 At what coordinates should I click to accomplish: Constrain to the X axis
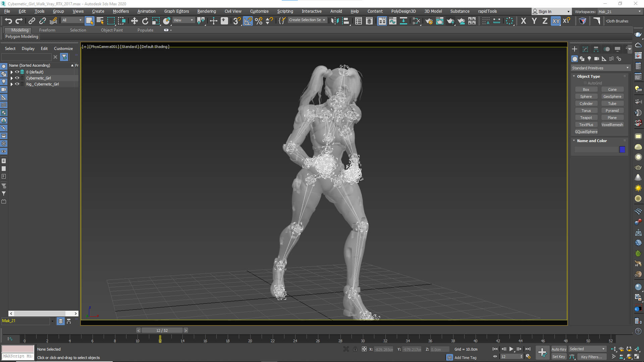click(x=523, y=21)
